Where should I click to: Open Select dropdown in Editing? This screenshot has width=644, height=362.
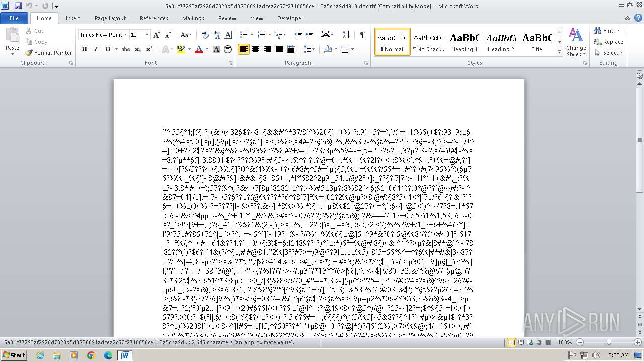tap(609, 53)
